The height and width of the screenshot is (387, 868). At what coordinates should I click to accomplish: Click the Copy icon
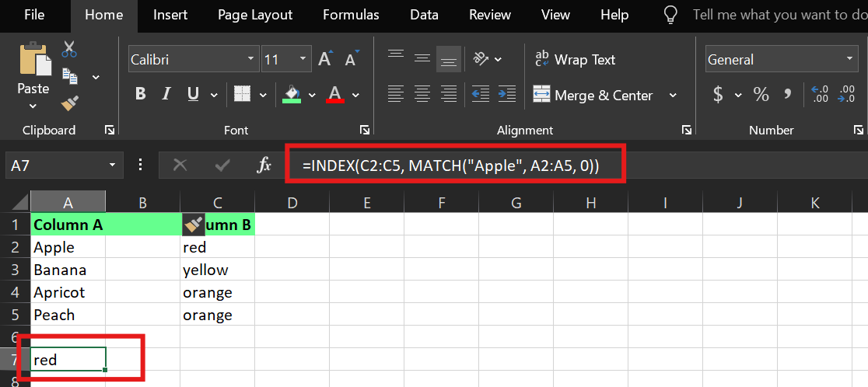point(70,75)
